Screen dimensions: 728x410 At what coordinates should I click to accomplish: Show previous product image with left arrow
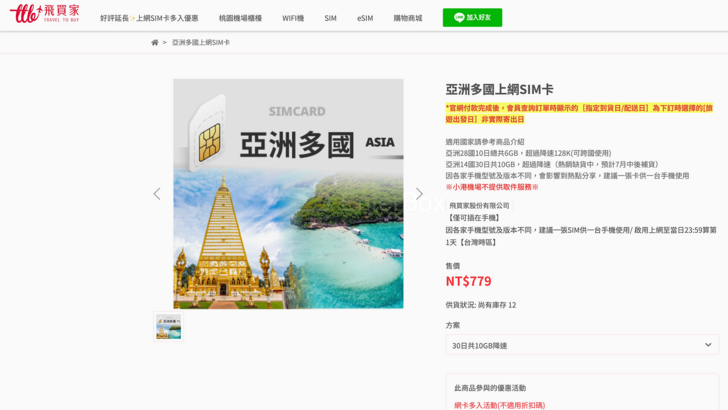click(x=156, y=194)
